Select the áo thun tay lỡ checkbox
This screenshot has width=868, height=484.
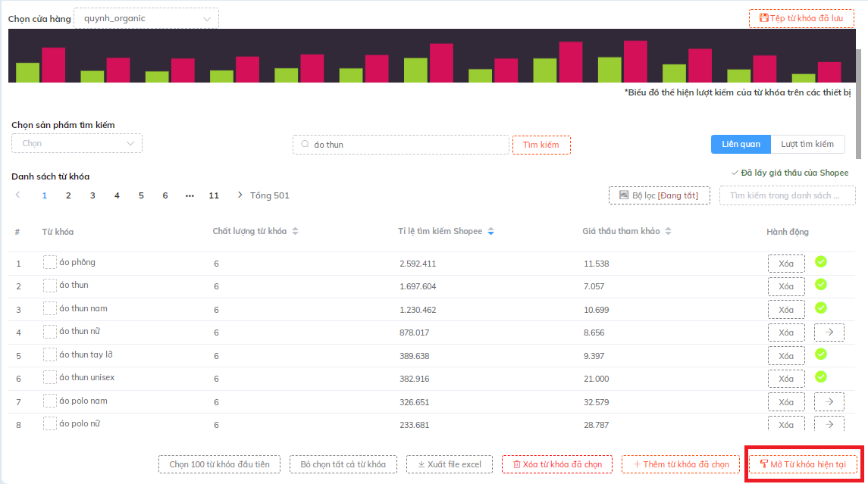pos(50,354)
